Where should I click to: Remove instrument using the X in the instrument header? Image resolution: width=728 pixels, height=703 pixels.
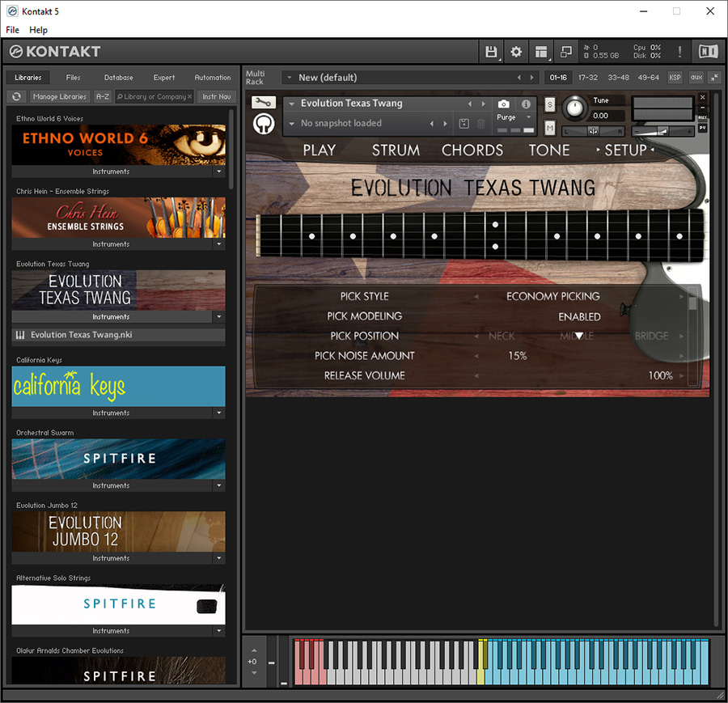[x=702, y=97]
